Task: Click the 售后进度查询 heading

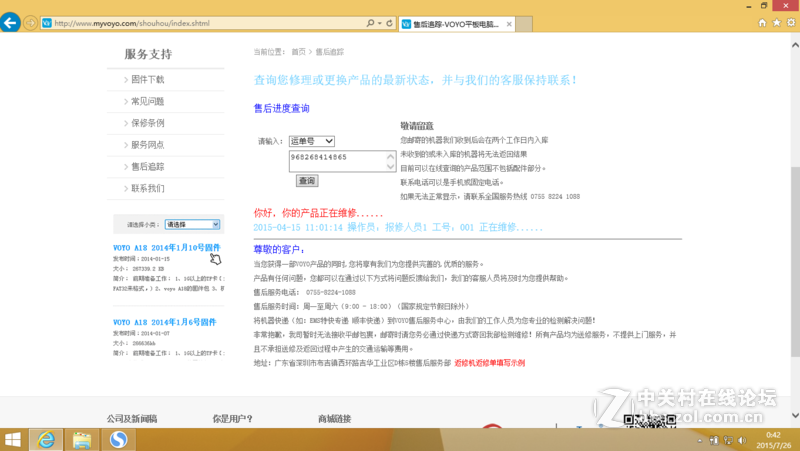Action: point(282,108)
